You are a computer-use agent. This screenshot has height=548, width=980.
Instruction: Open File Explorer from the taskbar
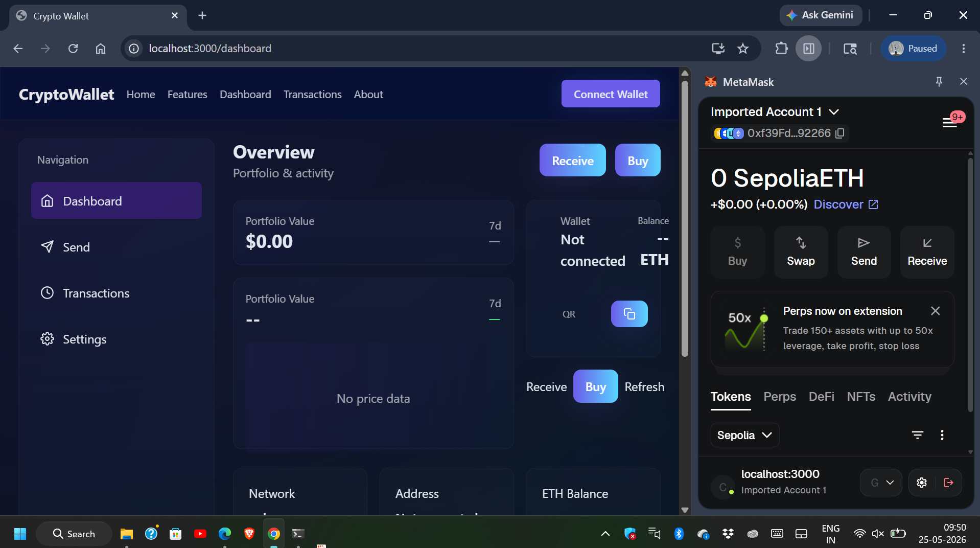click(126, 534)
